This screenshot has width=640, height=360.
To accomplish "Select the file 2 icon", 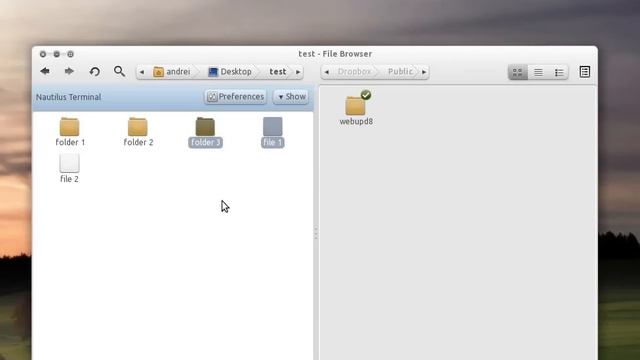I will 69,163.
